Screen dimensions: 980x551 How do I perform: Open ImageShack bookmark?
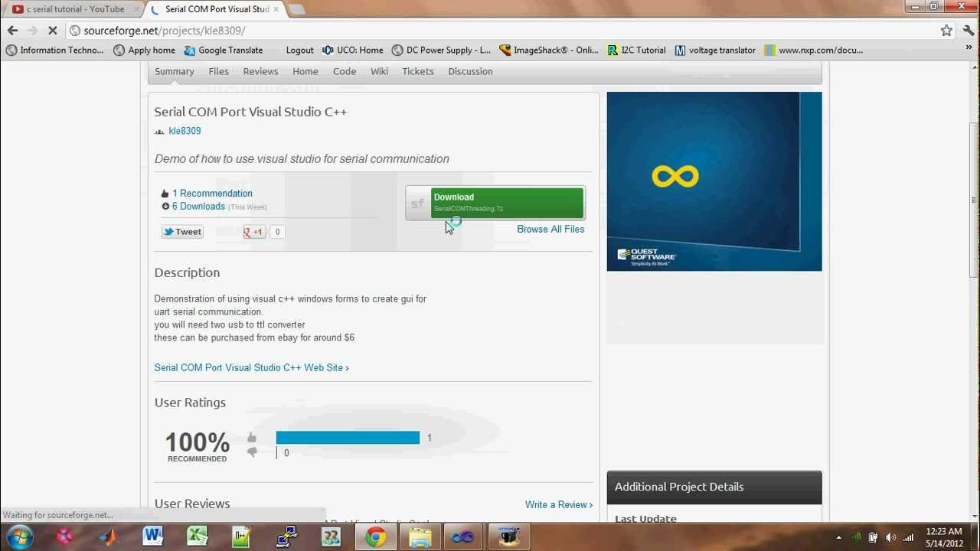tap(549, 50)
